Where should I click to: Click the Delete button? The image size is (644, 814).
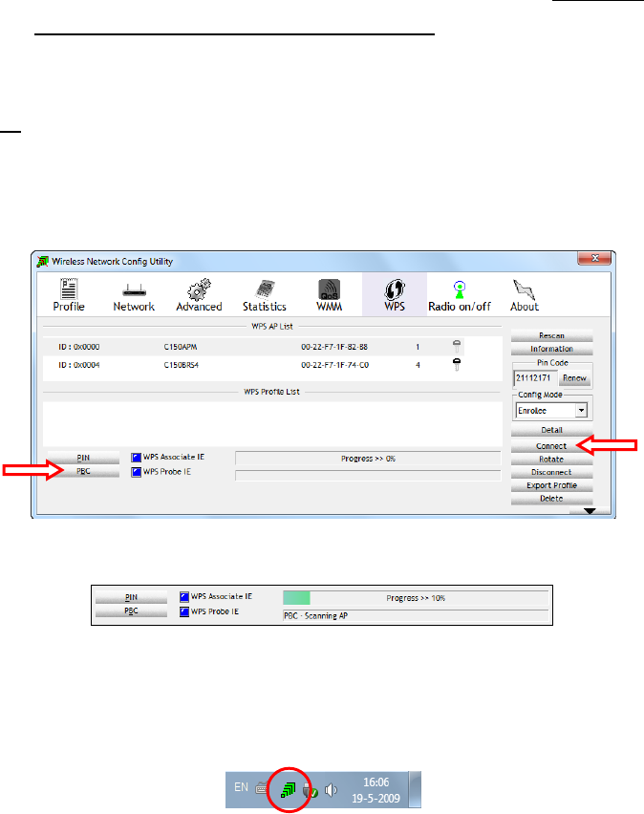tap(551, 499)
